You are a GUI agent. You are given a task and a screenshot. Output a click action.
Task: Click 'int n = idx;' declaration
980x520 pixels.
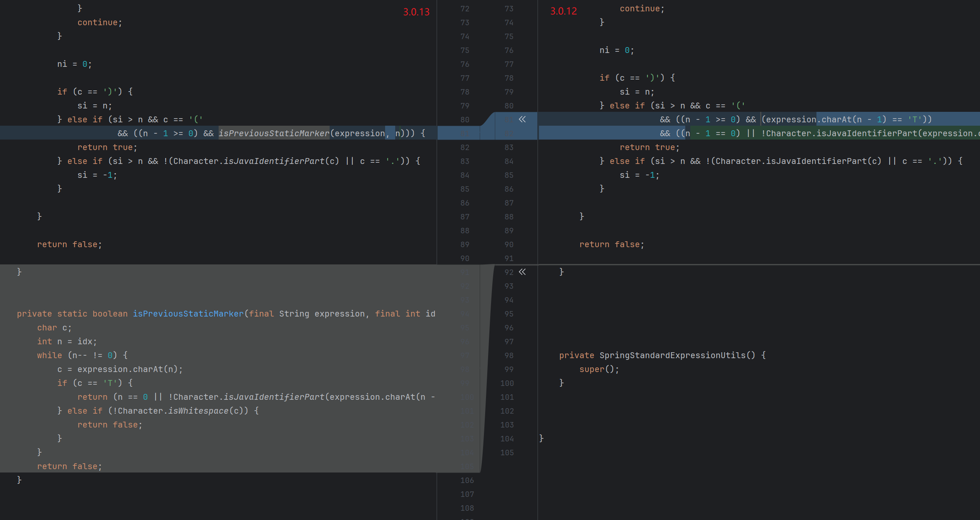click(x=67, y=341)
